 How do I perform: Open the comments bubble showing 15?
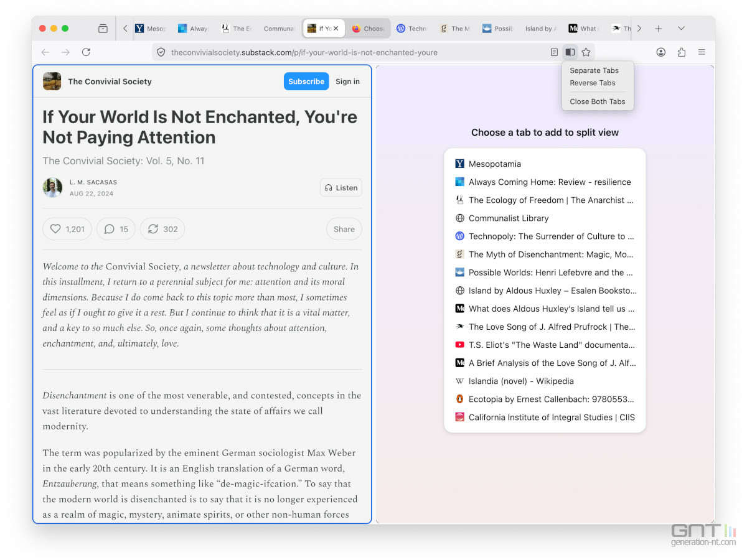(x=116, y=229)
